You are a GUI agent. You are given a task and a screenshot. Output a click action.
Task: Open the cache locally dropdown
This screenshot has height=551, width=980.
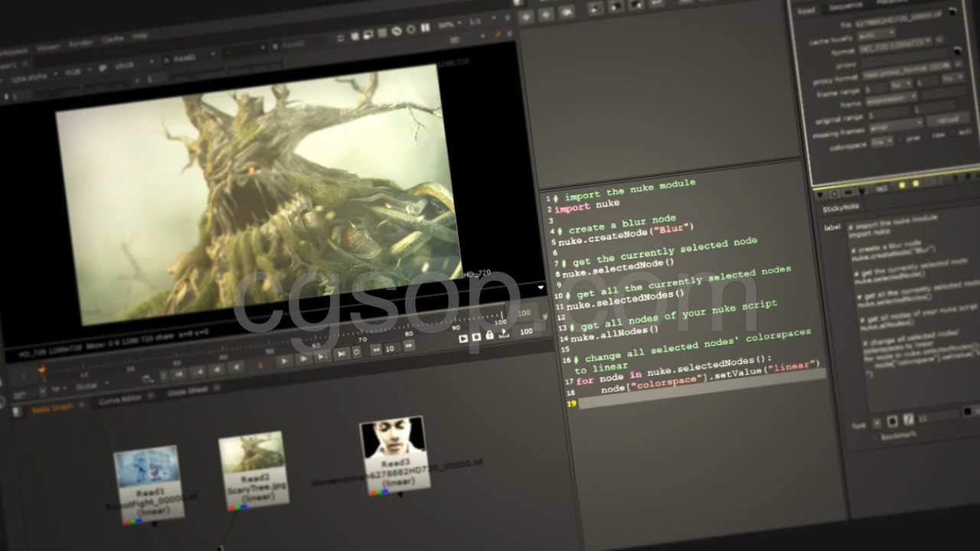pyautogui.click(x=877, y=34)
